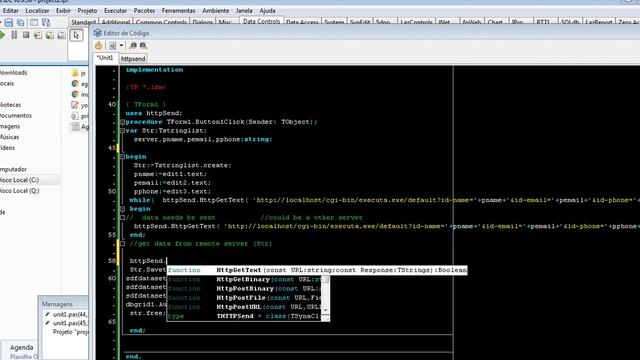Open the Localizar menu
This screenshot has width=640, height=360.
pyautogui.click(x=37, y=11)
